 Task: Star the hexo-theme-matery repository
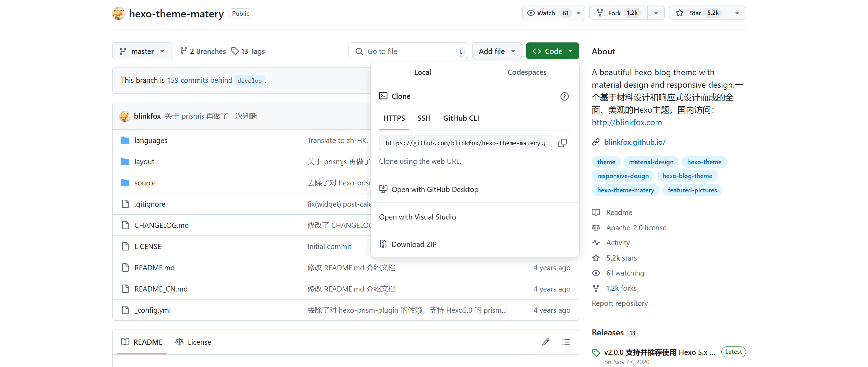point(699,13)
